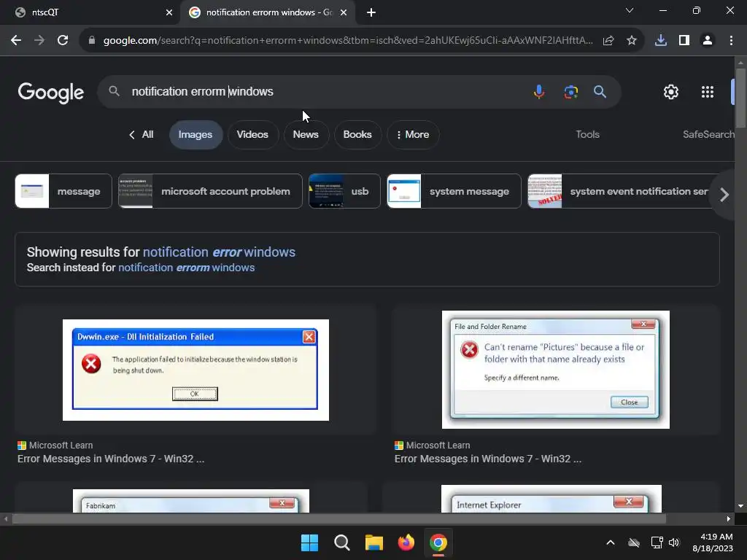The height and width of the screenshot is (560, 747).
Task: Open Google quick settings gear
Action: click(671, 92)
